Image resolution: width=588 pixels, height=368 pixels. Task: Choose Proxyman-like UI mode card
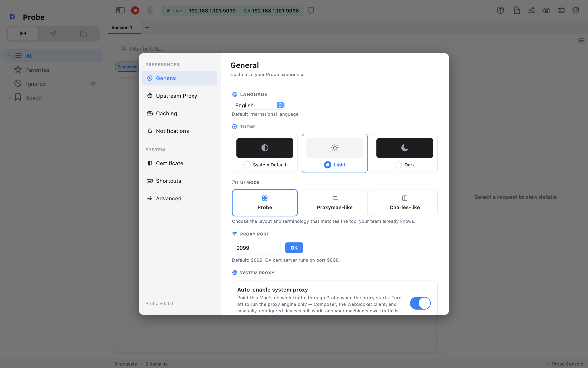point(335,203)
